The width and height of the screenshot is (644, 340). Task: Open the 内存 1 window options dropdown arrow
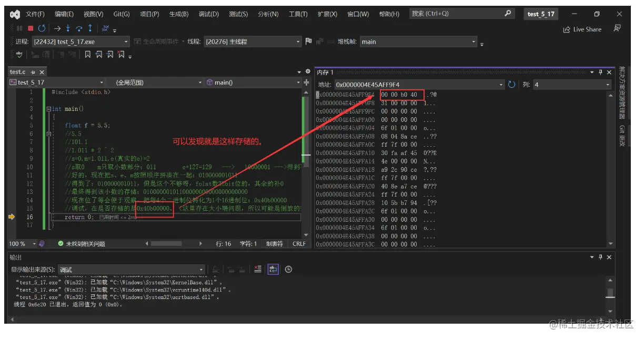tap(592, 72)
